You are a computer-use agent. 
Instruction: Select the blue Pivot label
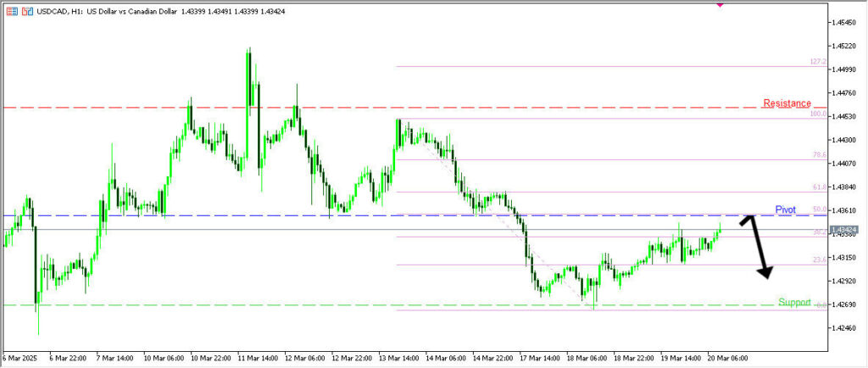[x=786, y=209]
